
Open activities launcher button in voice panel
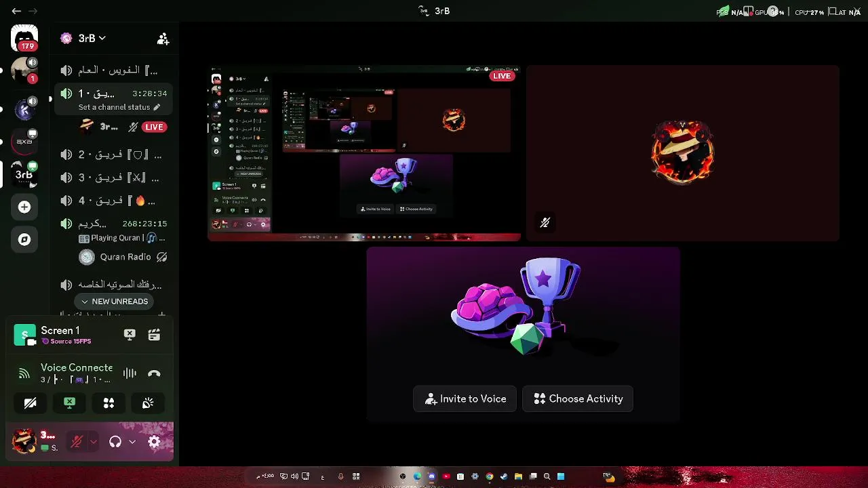[x=108, y=403]
